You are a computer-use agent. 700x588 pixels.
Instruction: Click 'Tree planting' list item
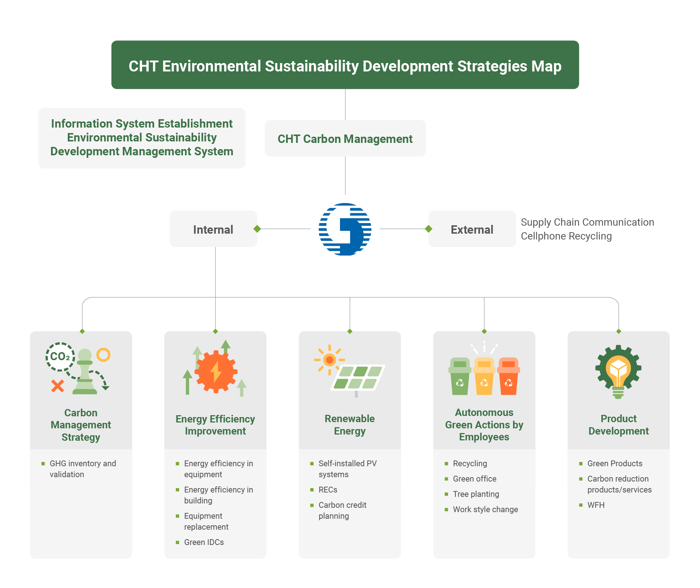tap(476, 494)
